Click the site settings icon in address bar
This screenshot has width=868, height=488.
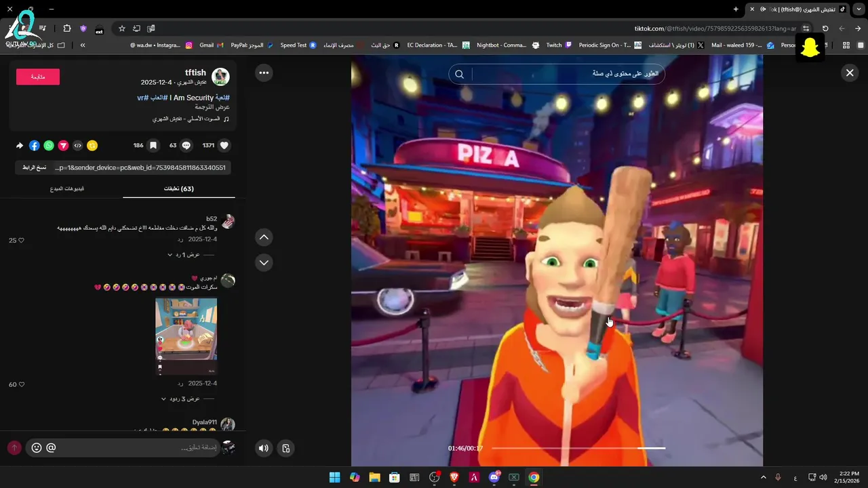tap(806, 28)
